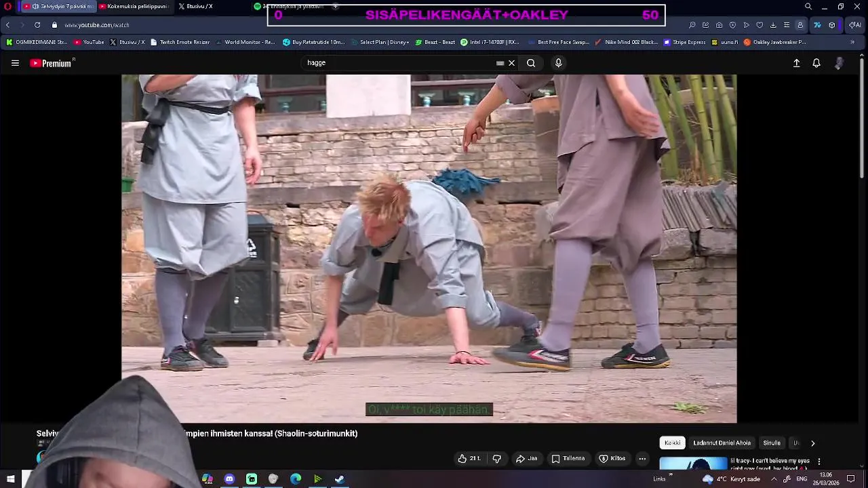Select the Sinulle filter chip

point(772,443)
